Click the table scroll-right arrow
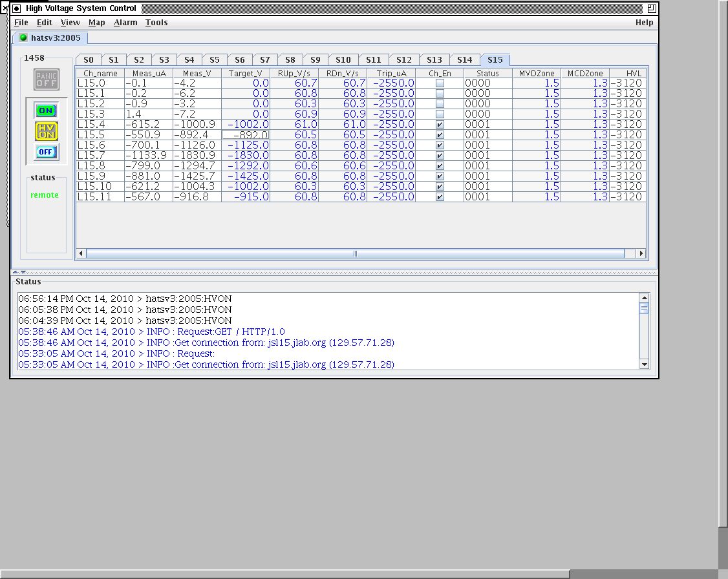The image size is (728, 579). tap(641, 253)
